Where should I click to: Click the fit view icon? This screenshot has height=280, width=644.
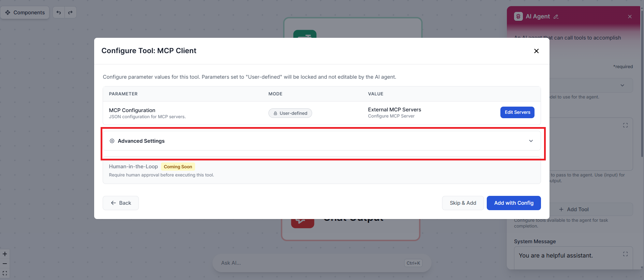coord(5,273)
